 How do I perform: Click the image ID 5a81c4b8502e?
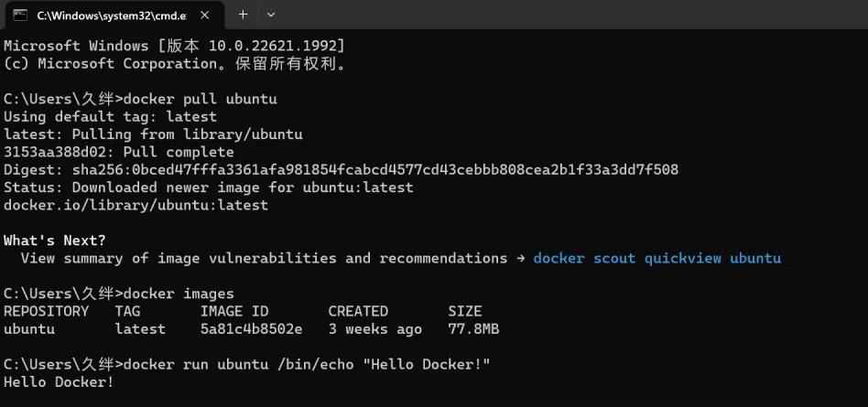pos(251,329)
